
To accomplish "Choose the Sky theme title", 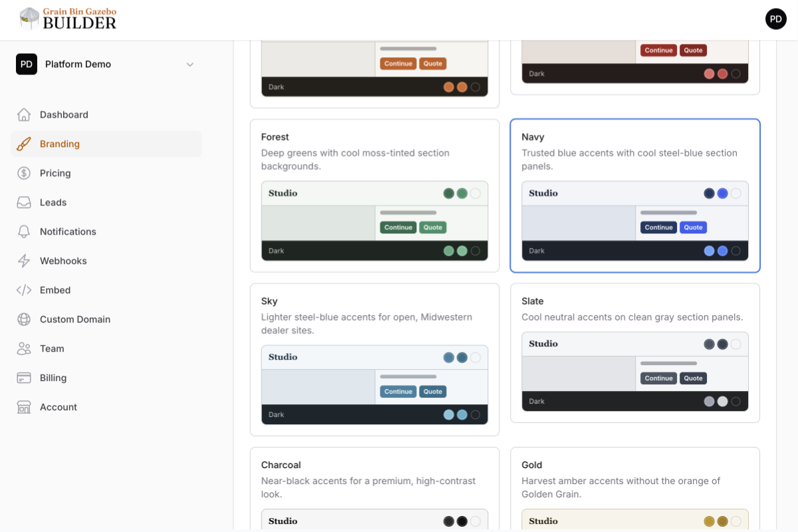I will (x=269, y=301).
